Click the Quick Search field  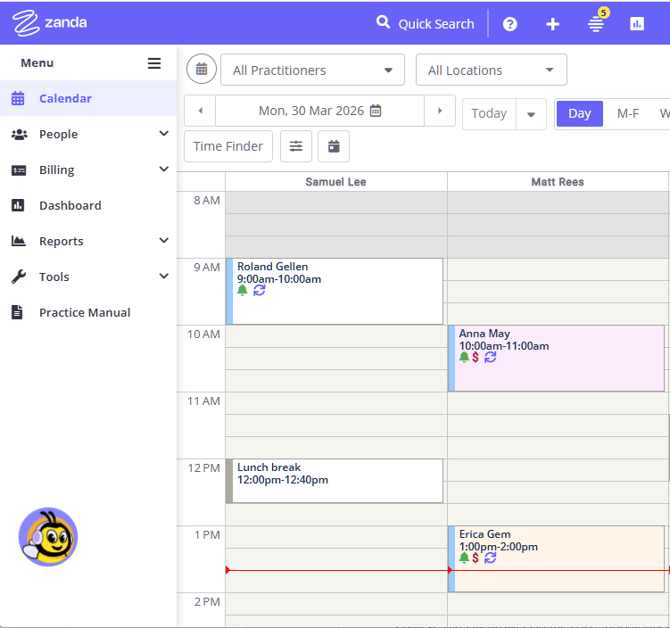425,24
